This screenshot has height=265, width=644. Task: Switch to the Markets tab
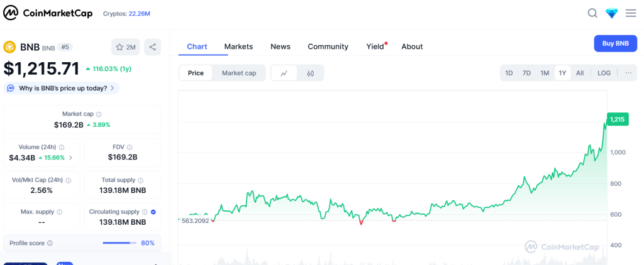click(x=238, y=46)
